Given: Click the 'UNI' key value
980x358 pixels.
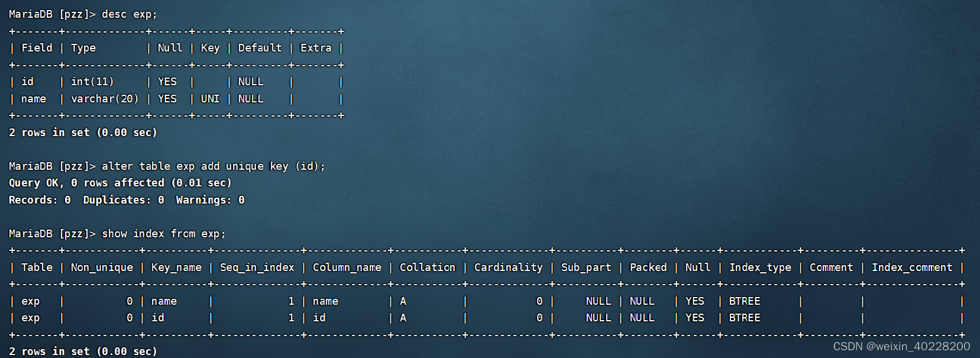Looking at the screenshot, I should pyautogui.click(x=210, y=99).
